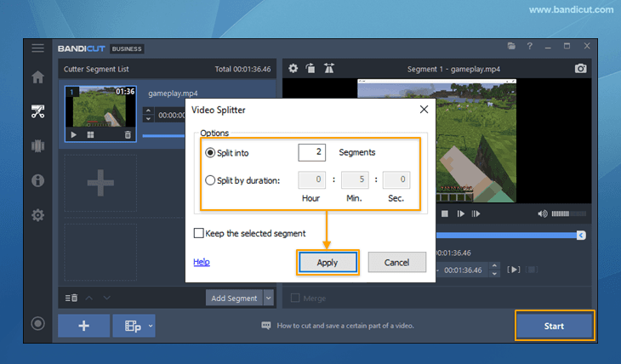Screen dimensions: 621x364
Task: Delete segment using the trash icon on thumbnail
Action: tap(128, 134)
